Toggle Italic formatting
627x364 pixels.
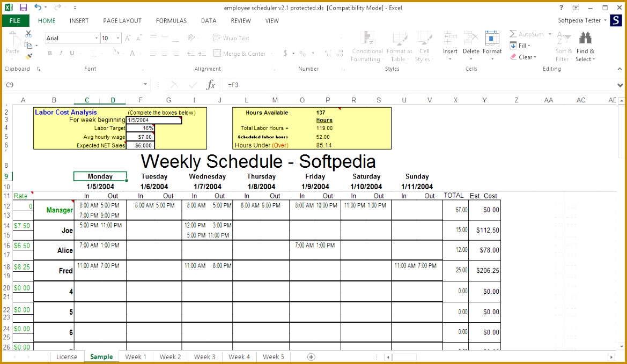[61, 53]
